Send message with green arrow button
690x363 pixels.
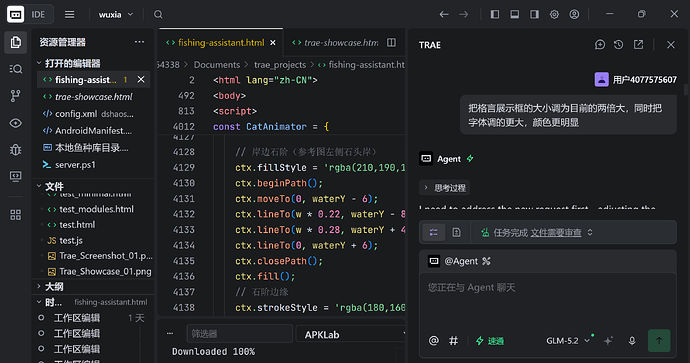pyautogui.click(x=659, y=340)
